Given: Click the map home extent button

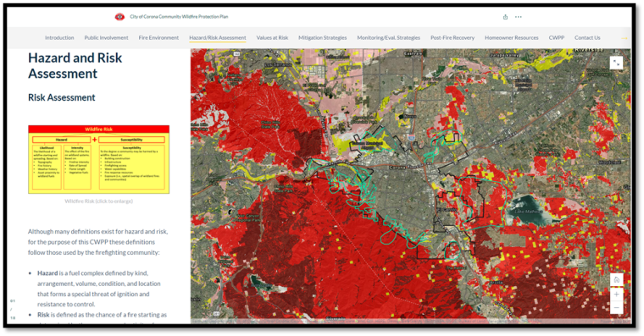Looking at the screenshot, I should [x=617, y=280].
